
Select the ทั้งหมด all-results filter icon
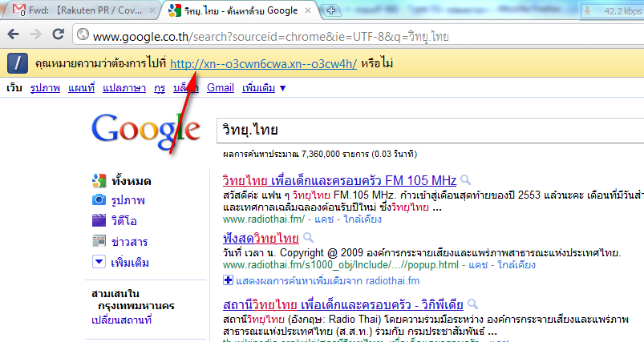(99, 180)
